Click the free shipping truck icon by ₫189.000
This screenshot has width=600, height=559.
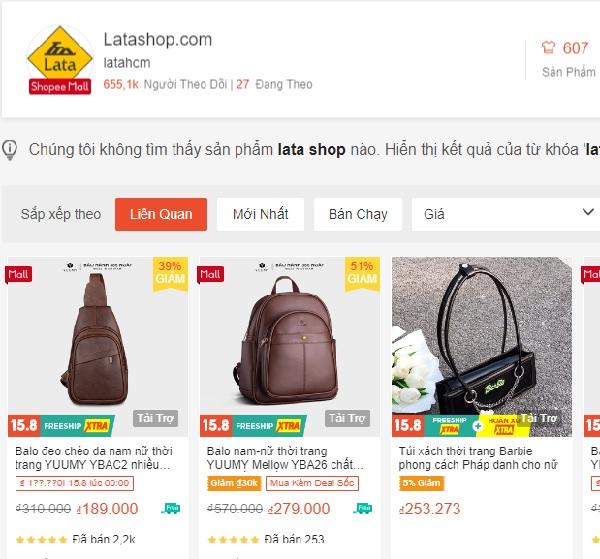click(x=171, y=508)
